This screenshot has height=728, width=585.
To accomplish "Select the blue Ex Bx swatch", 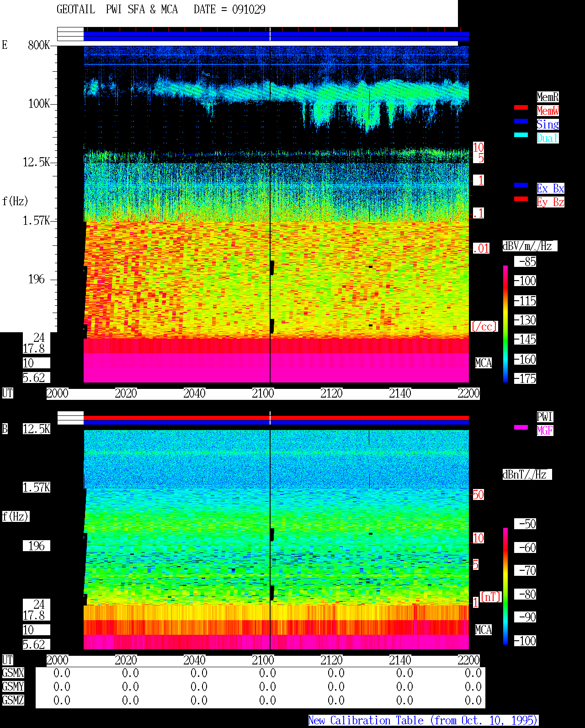I will 521,185.
